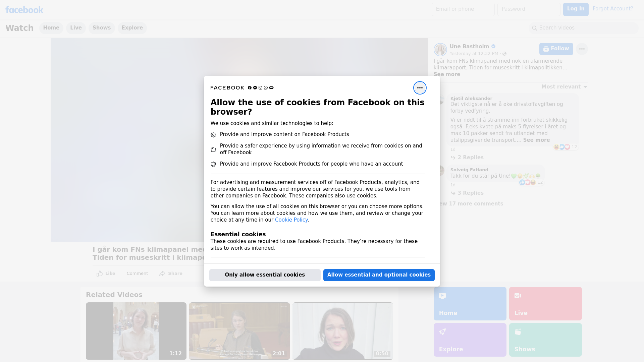The height and width of the screenshot is (362, 644).
Task: Open post options three-dot menu
Action: pyautogui.click(x=582, y=49)
